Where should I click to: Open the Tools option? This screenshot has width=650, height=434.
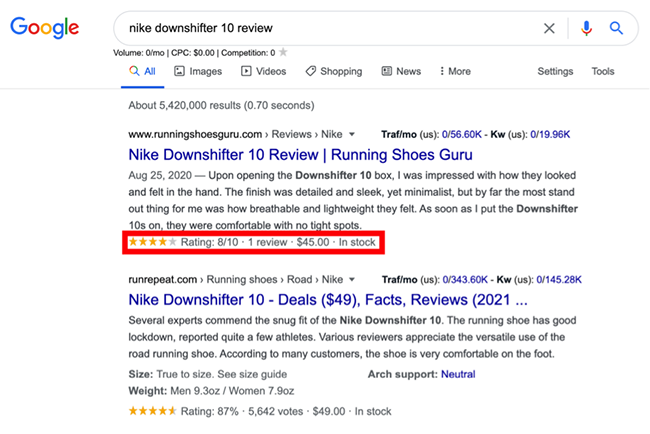[603, 71]
